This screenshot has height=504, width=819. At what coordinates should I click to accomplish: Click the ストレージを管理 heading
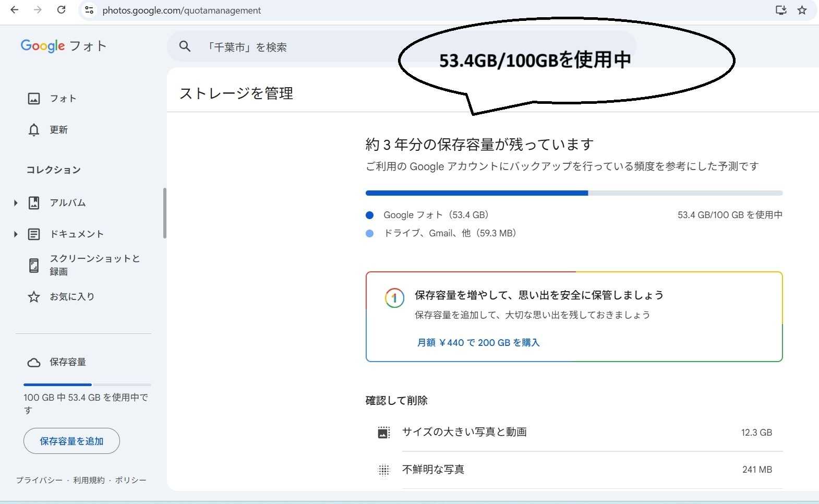[236, 93]
